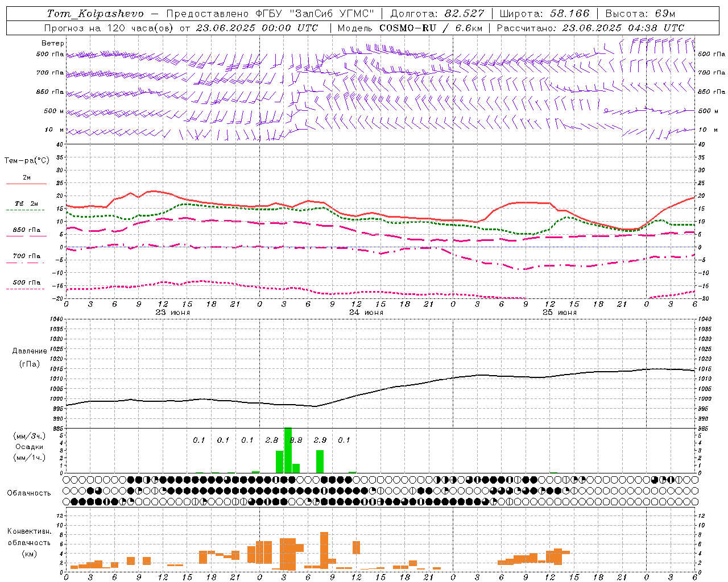Screen dimensions: 728x582
Task: Click the '(гПа)' unit under Давление
Action: click(x=30, y=364)
